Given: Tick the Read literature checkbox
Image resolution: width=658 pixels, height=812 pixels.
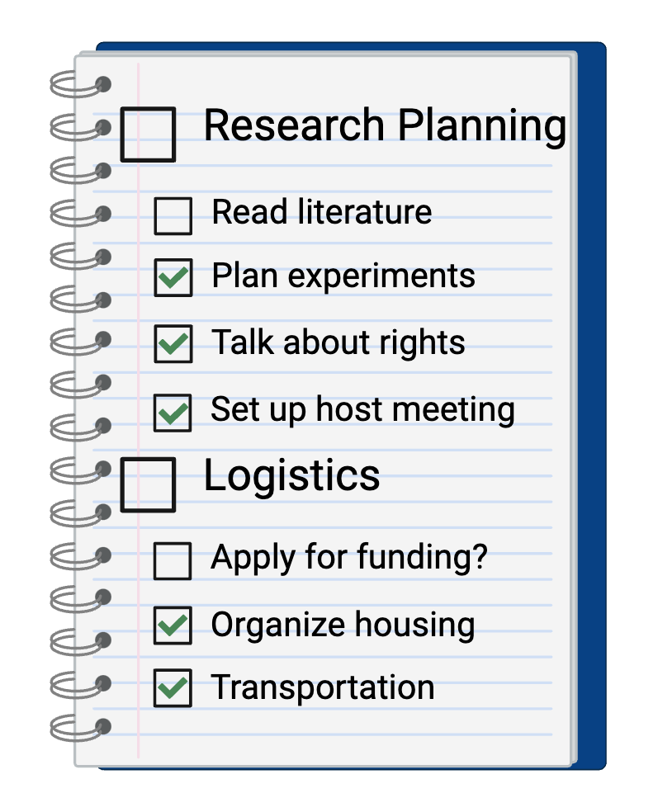Looking at the screenshot, I should click(x=173, y=216).
